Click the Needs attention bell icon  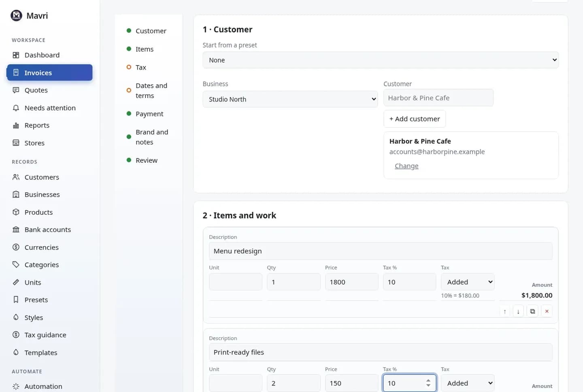coord(16,108)
